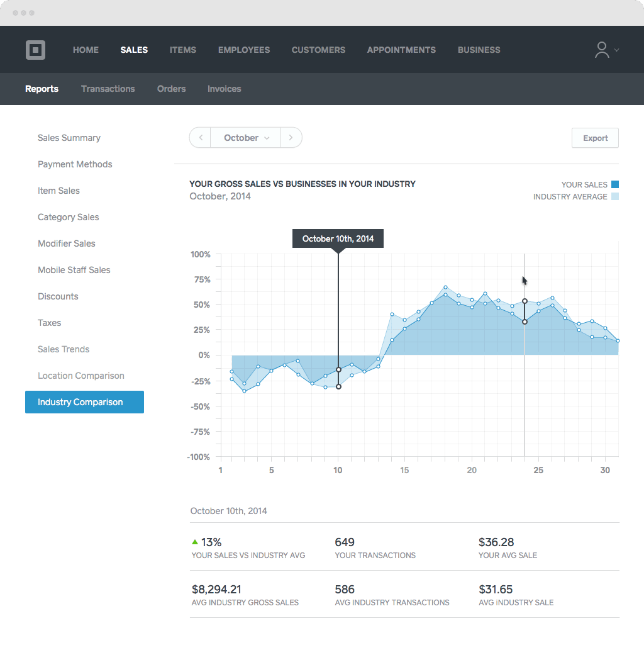Click the Industry Average legend swatch

[x=615, y=196]
